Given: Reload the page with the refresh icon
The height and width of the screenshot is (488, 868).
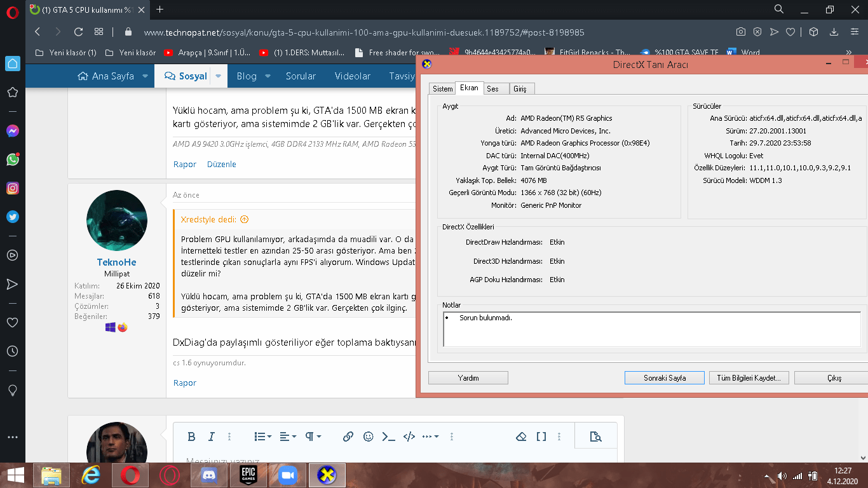Looking at the screenshot, I should pyautogui.click(x=78, y=32).
